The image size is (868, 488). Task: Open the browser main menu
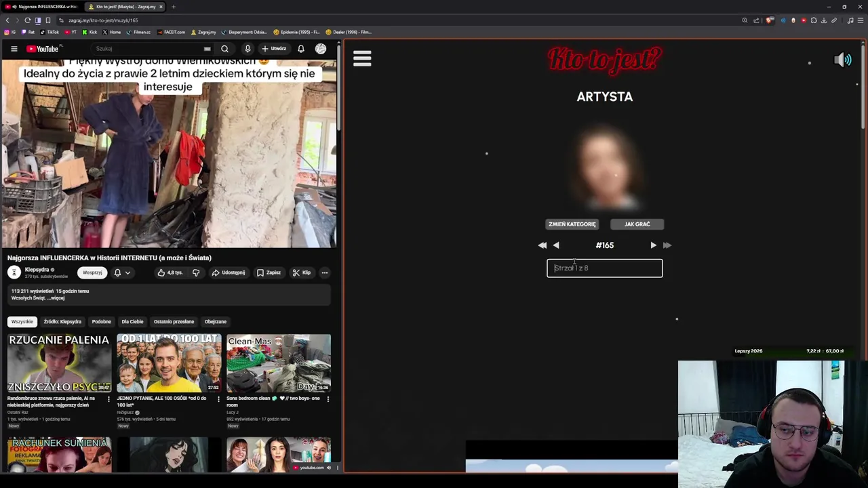coord(860,20)
